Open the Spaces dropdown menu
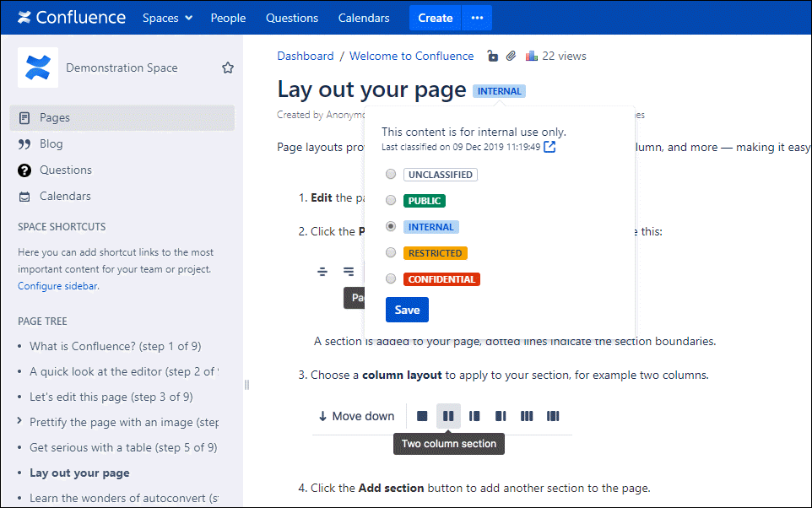 [x=167, y=18]
